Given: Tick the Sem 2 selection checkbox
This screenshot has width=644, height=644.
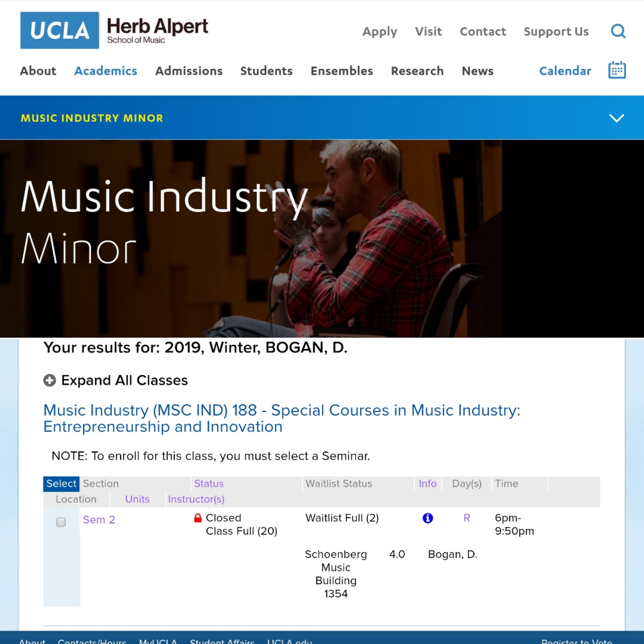Looking at the screenshot, I should tap(61, 522).
